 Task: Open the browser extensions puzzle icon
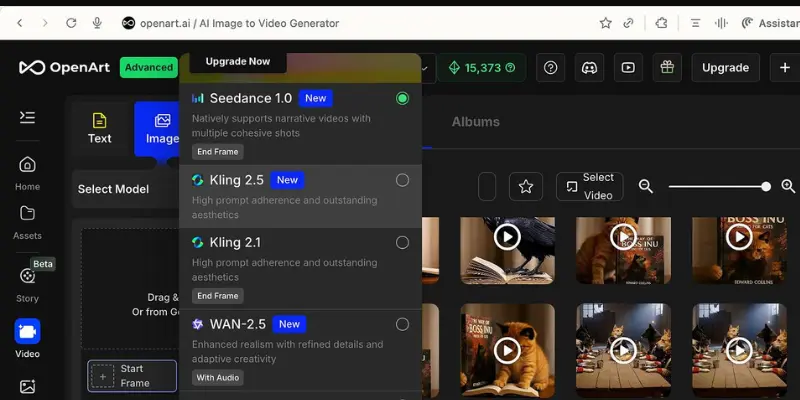(661, 23)
